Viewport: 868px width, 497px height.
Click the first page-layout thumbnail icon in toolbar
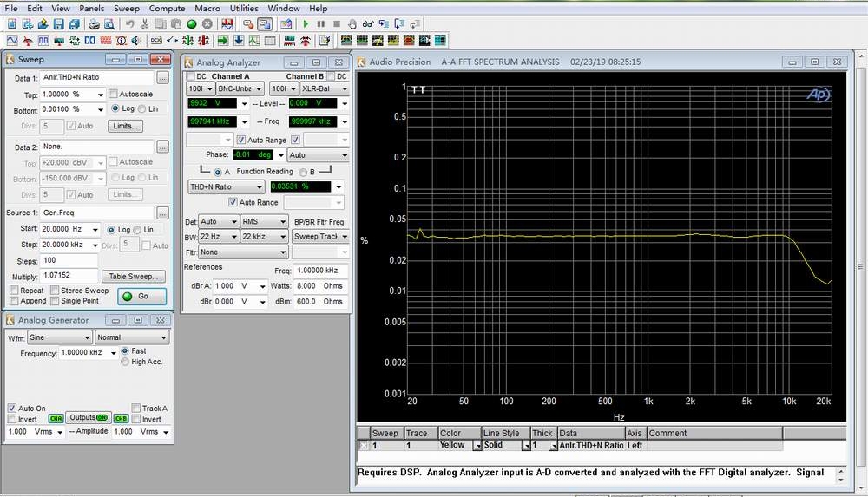pos(346,41)
